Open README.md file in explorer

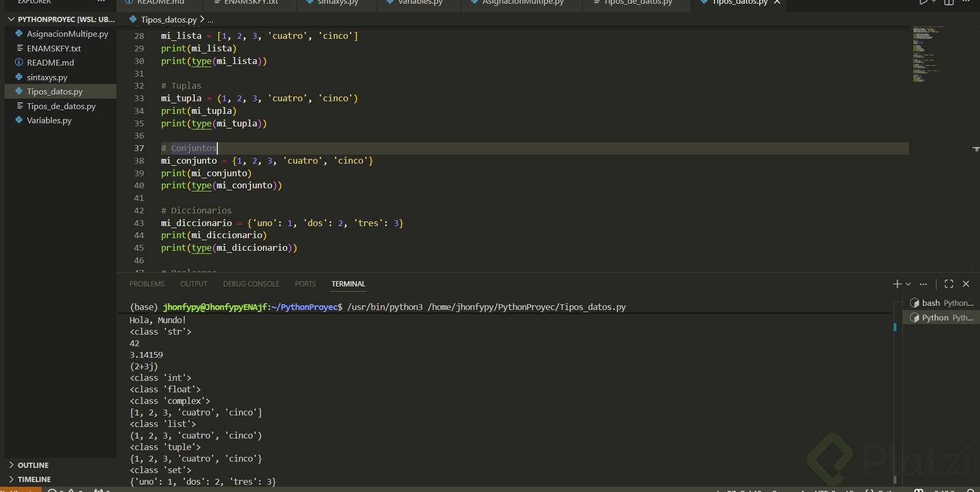(x=50, y=62)
